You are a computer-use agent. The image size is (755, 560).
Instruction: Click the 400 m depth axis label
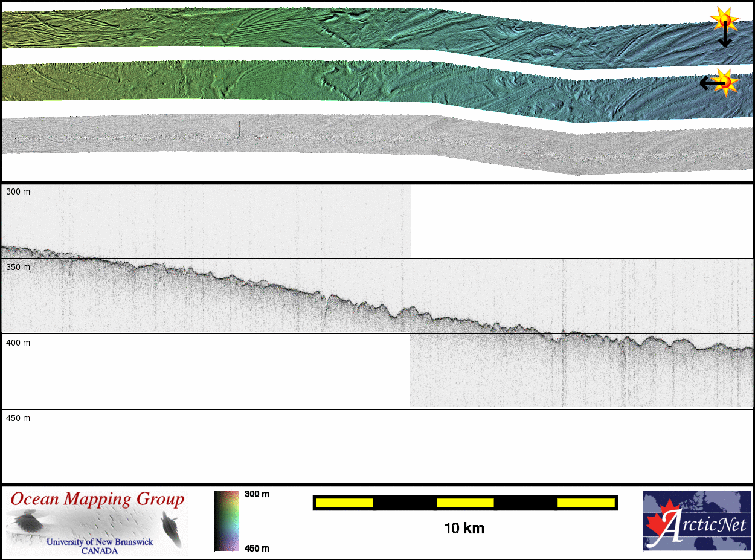click(18, 343)
